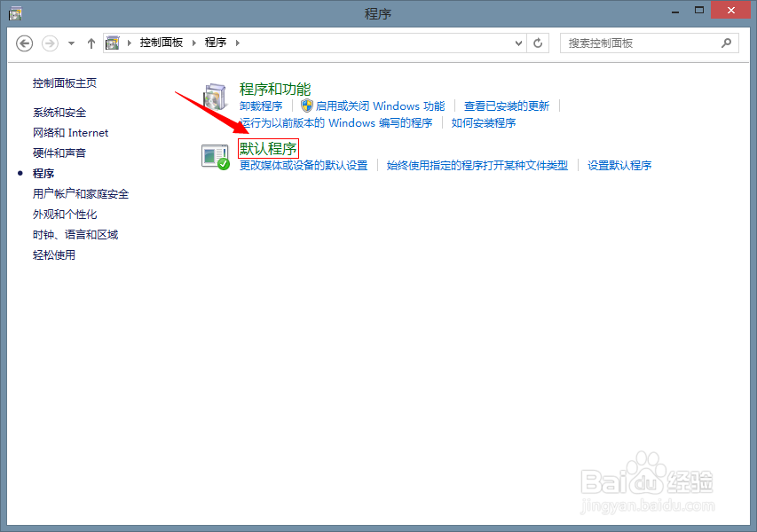Viewport: 757px width, 532px height.
Task: Open 控制面板主页 in the sidebar
Action: [65, 83]
